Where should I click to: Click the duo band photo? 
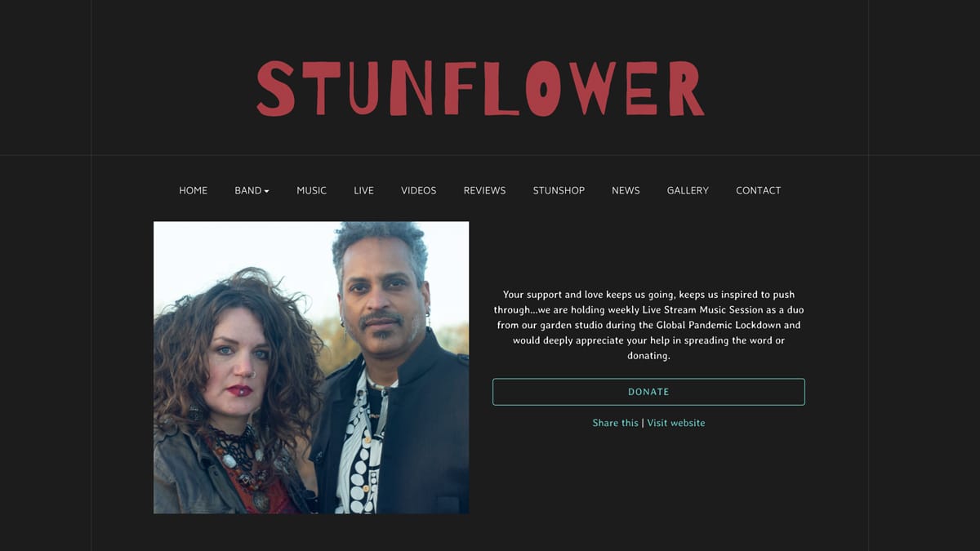tap(311, 368)
